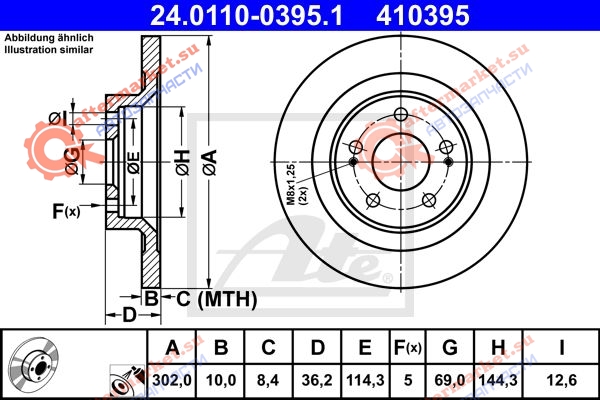The height and width of the screenshot is (400, 600).
Task: Click the 12,6 value under column I
Action: (561, 380)
